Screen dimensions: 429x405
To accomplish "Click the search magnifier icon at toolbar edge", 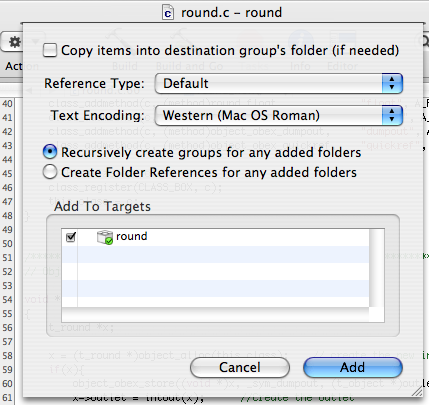I will tap(424, 41).
